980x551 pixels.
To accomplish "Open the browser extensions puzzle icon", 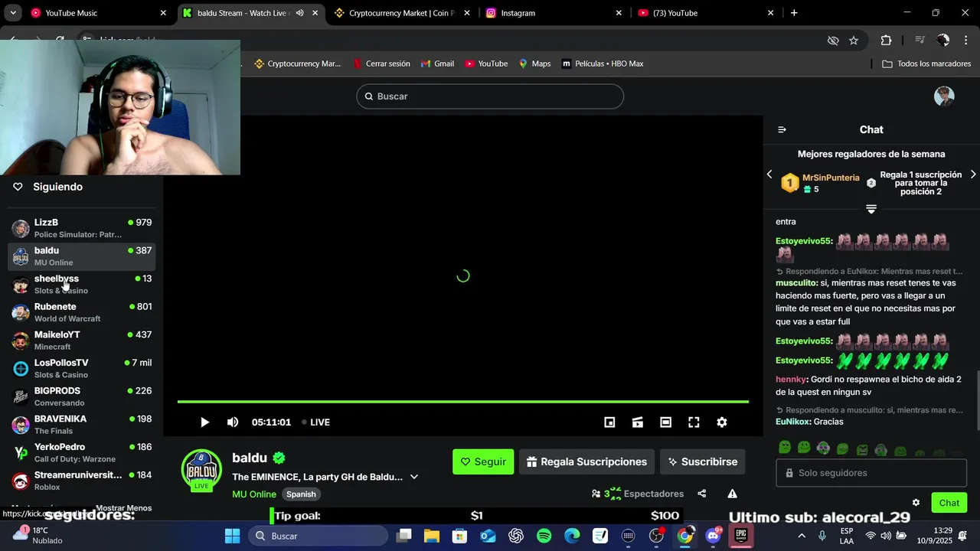I will (x=886, y=41).
